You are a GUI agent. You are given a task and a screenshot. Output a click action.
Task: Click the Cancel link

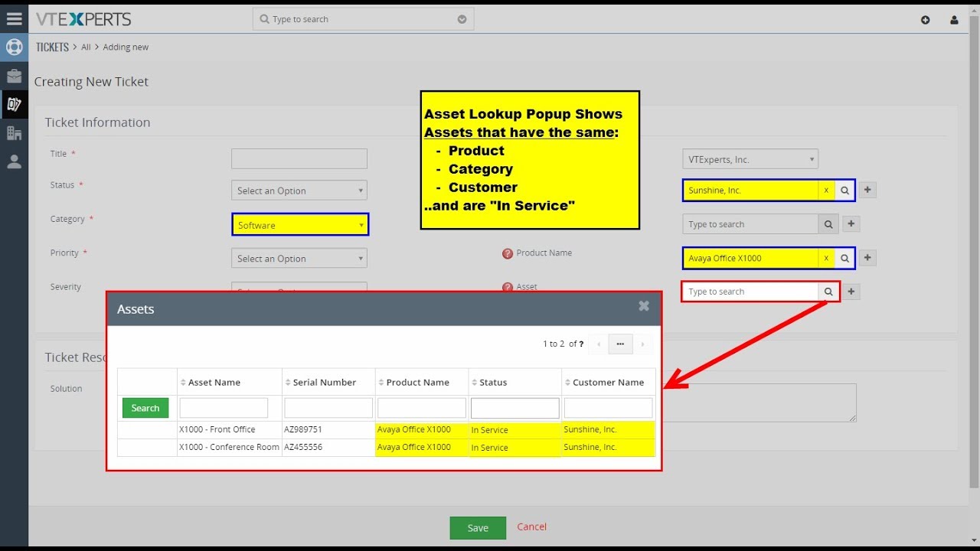[532, 527]
